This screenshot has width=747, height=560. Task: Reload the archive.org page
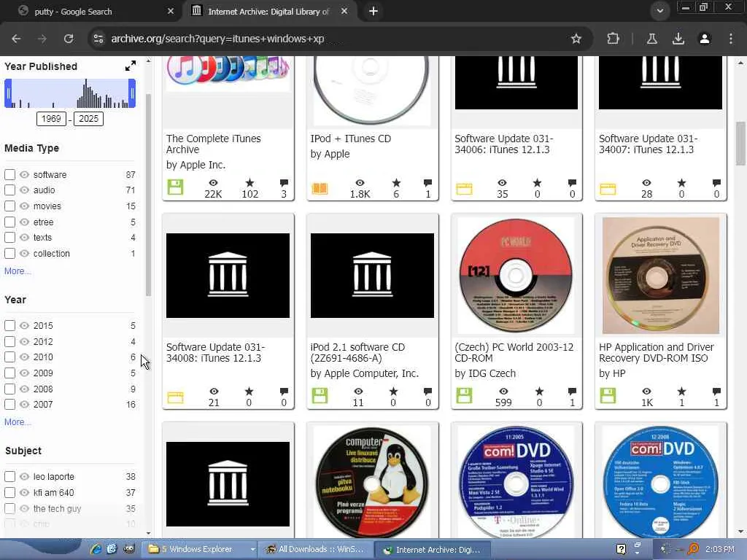pyautogui.click(x=69, y=39)
